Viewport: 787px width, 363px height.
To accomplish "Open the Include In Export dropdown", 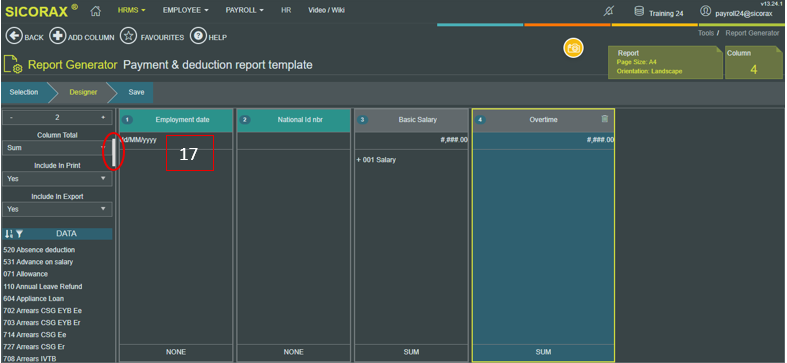I will [x=57, y=209].
